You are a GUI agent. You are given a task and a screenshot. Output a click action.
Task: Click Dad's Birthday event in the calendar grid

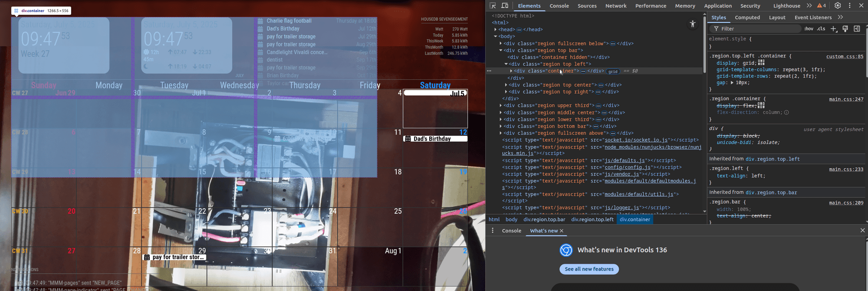(435, 139)
